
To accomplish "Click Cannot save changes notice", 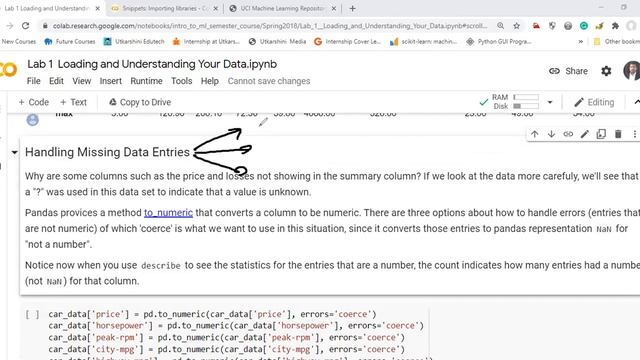I will (x=269, y=81).
